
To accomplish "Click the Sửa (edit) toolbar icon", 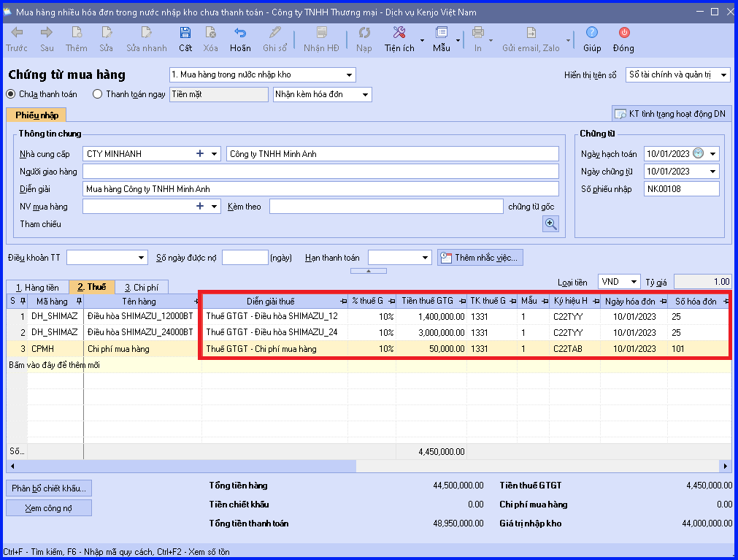I will pos(107,32).
